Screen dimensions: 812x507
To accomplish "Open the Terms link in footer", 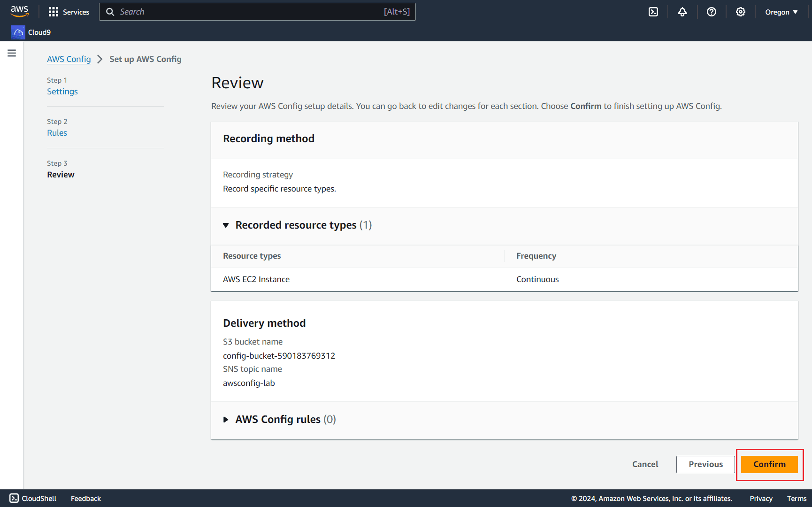I will [x=797, y=498].
